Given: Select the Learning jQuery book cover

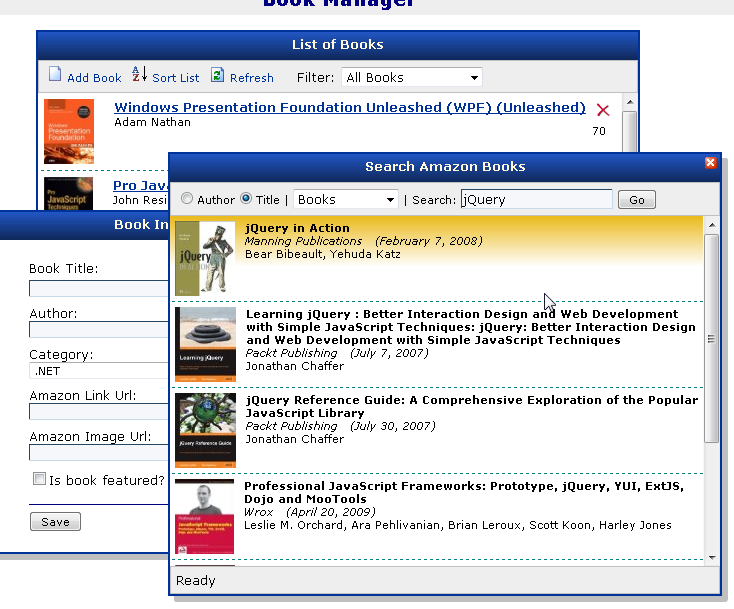Looking at the screenshot, I should click(x=205, y=342).
